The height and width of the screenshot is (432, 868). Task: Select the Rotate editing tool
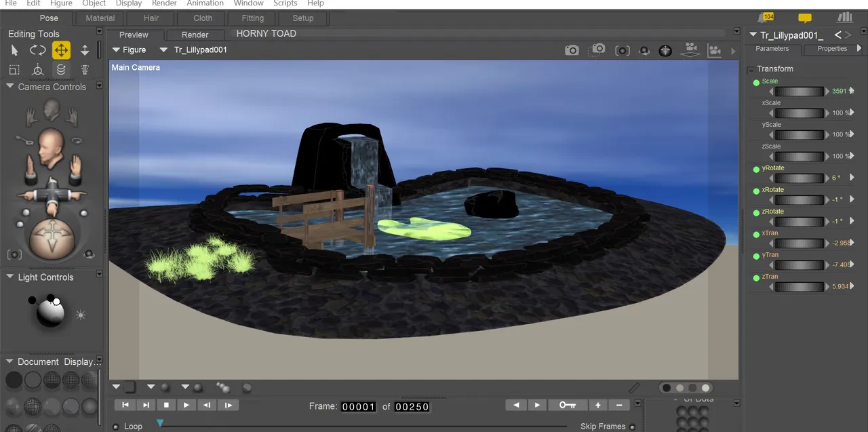click(x=37, y=50)
